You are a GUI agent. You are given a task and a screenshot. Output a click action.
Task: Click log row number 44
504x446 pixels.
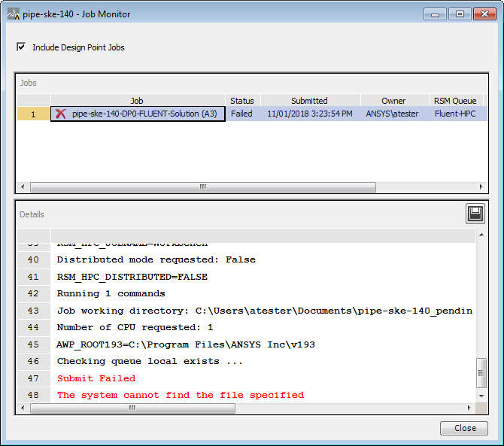pyautogui.click(x=33, y=327)
